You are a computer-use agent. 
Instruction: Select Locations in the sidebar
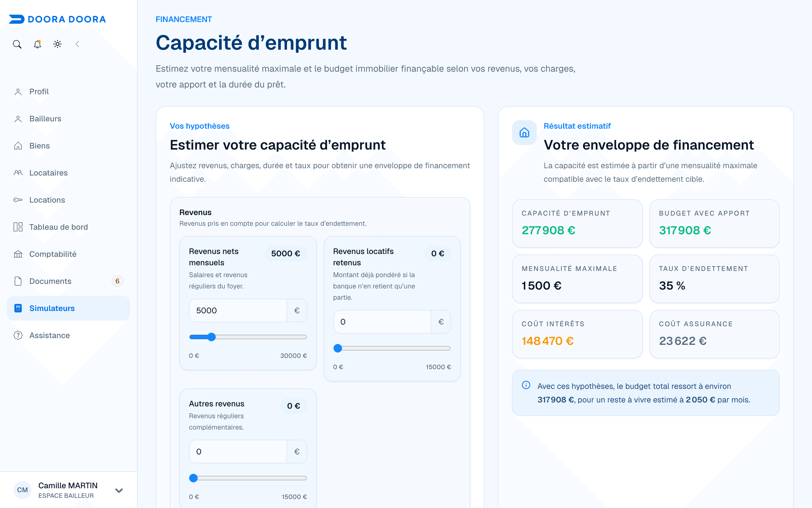(69, 200)
